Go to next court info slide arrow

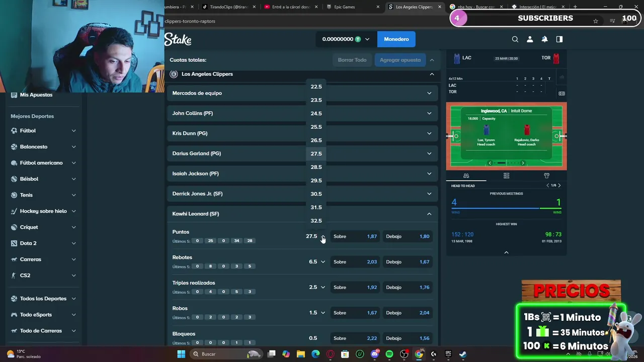(x=523, y=163)
